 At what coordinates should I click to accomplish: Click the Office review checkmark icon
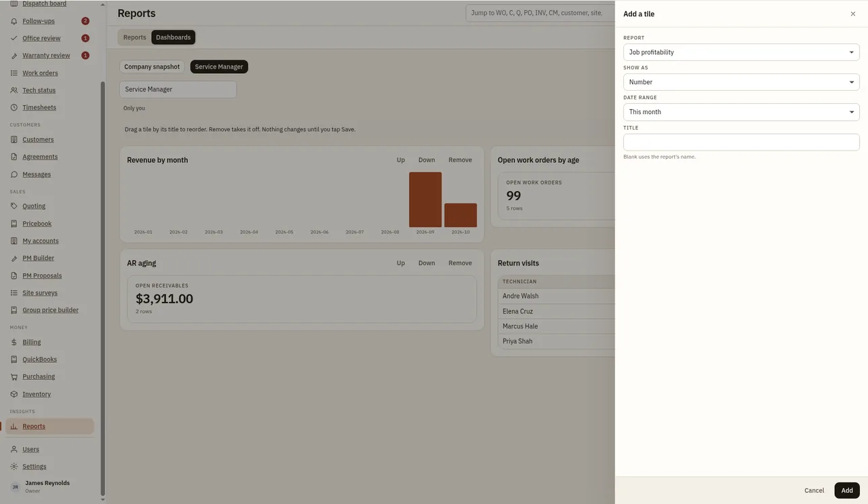click(x=14, y=38)
